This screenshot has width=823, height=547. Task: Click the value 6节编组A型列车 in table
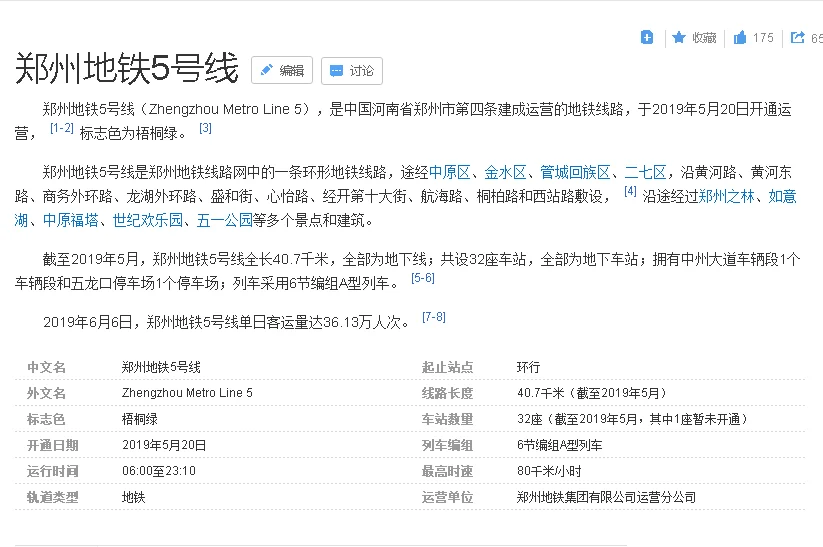point(560,445)
